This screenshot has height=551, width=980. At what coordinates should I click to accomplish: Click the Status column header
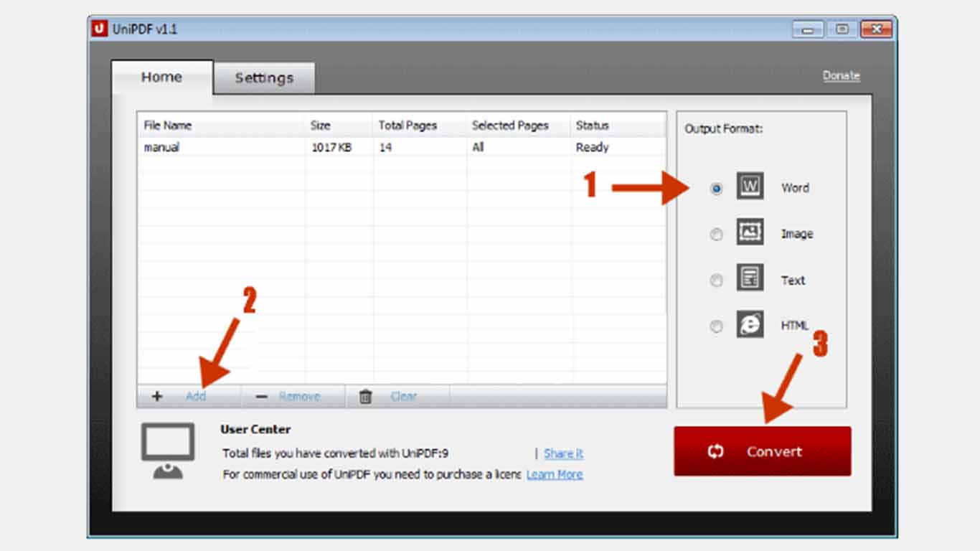pyautogui.click(x=618, y=125)
